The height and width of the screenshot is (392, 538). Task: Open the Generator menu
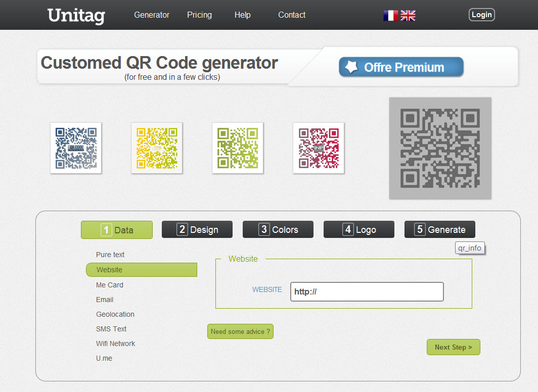coord(152,15)
